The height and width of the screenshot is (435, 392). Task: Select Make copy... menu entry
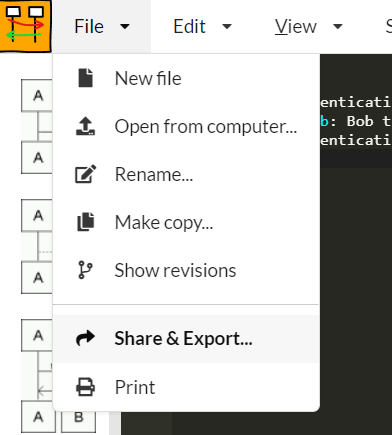pos(186,222)
